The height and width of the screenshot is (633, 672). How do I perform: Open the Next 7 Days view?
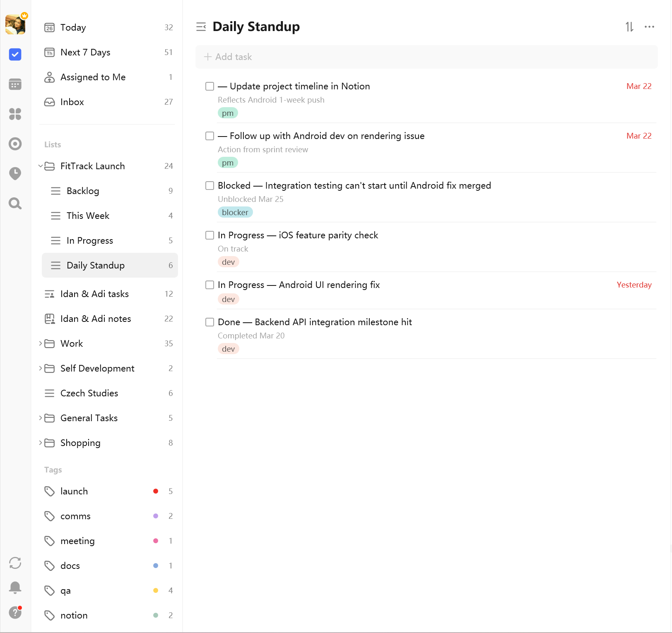click(85, 53)
